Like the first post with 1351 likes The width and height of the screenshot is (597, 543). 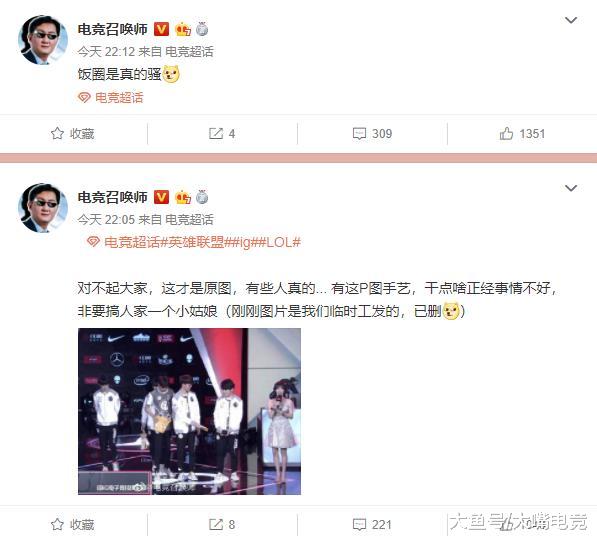522,134
